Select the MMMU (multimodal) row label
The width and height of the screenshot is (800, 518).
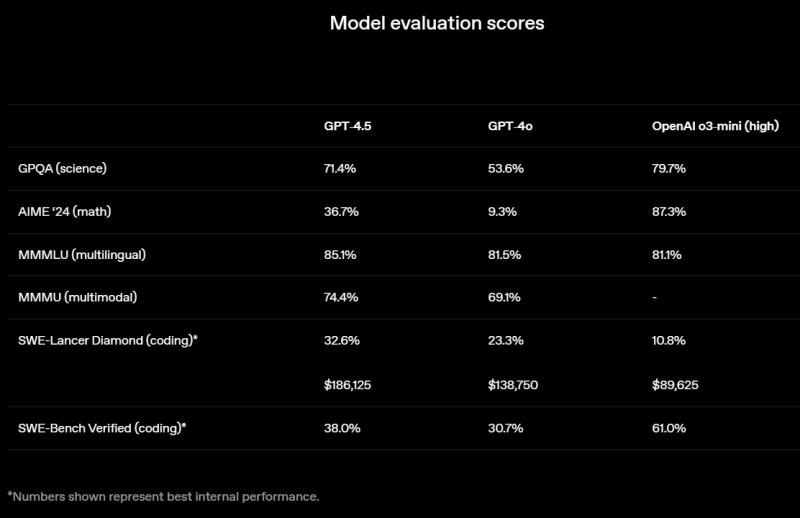77,298
